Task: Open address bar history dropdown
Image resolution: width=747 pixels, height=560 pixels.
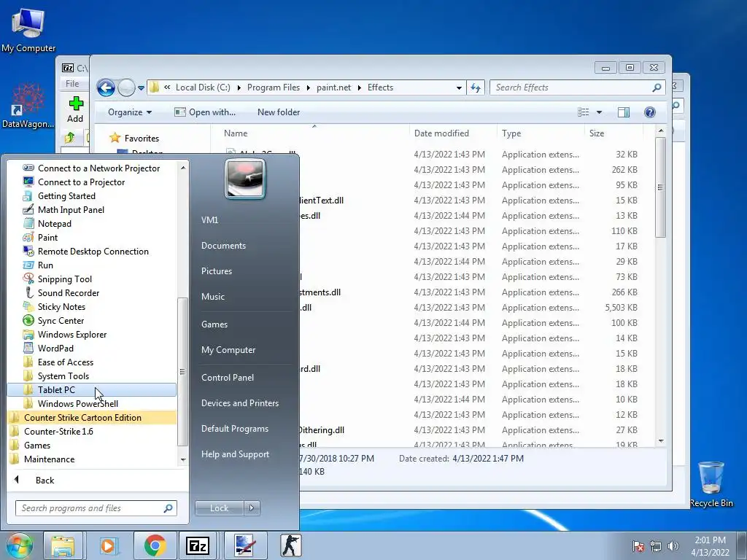Action: [459, 87]
